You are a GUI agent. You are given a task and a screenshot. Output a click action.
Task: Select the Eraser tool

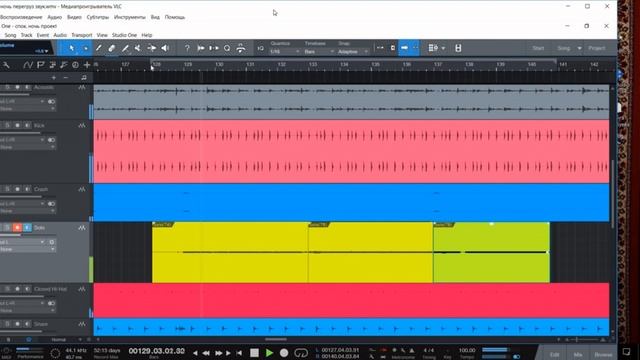point(111,48)
